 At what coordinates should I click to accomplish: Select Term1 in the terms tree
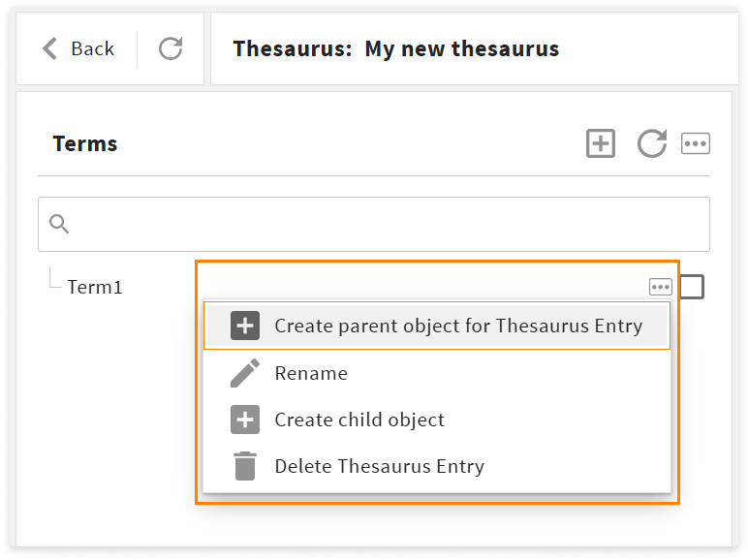[x=95, y=287]
